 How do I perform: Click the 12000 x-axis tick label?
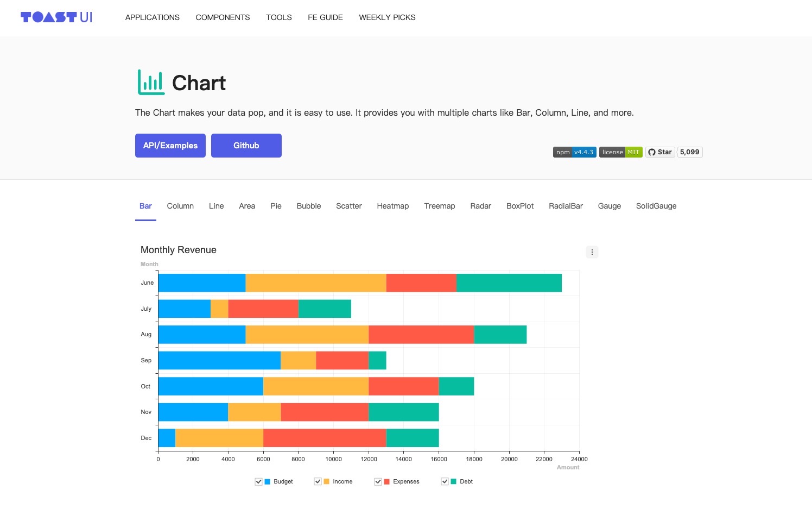tap(369, 459)
